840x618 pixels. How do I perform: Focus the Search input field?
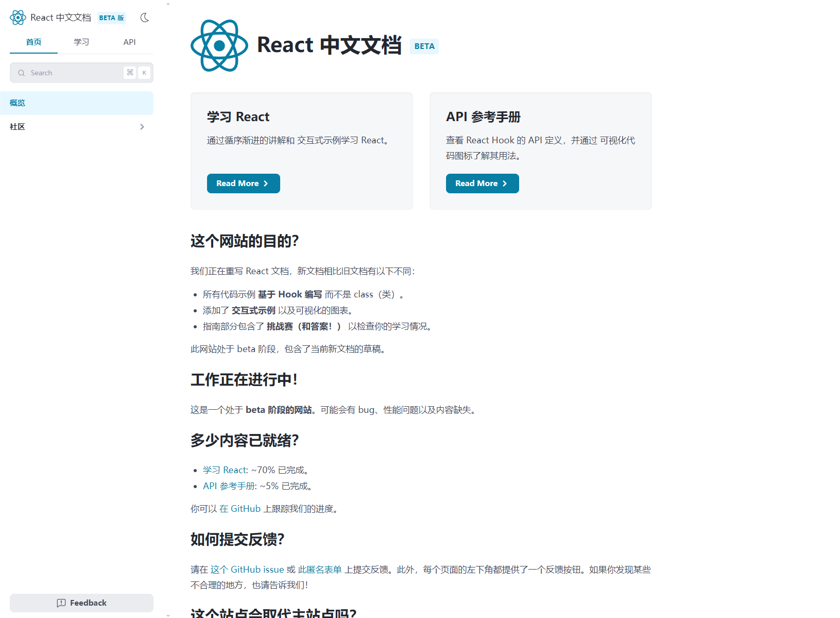(81, 73)
